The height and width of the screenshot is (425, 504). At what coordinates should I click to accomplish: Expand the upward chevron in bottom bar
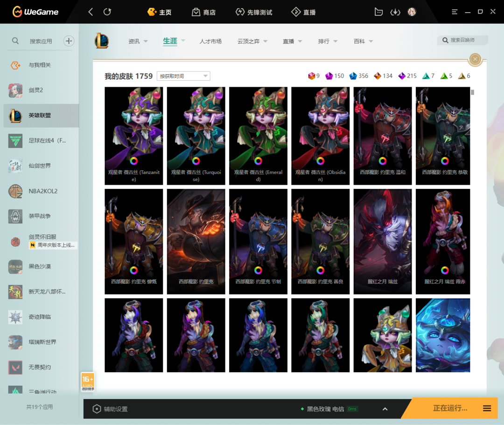[385, 409]
